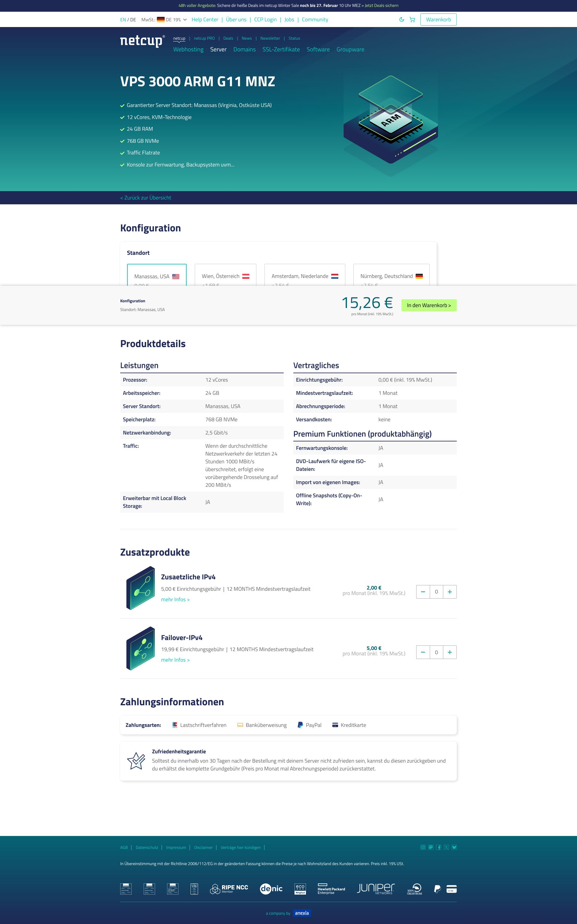Click the Juniper Networks logo
577x924 pixels.
pos(376,889)
